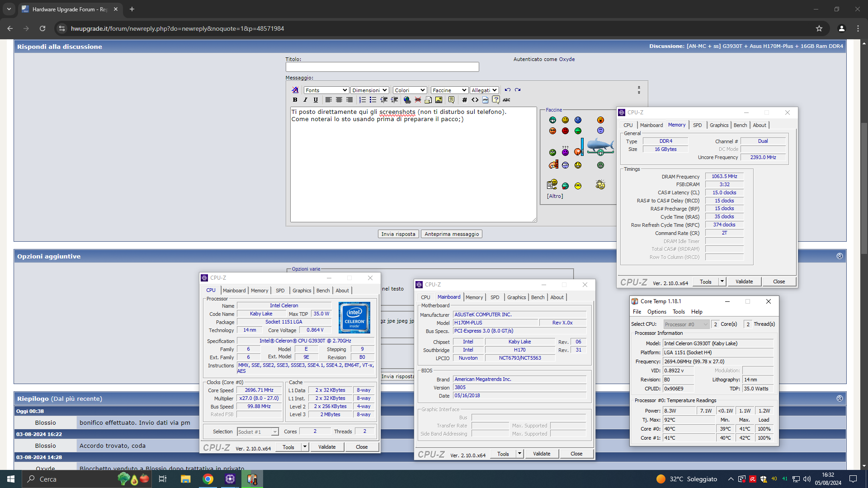Insert the purple confused ??? emoticon

click(x=565, y=150)
